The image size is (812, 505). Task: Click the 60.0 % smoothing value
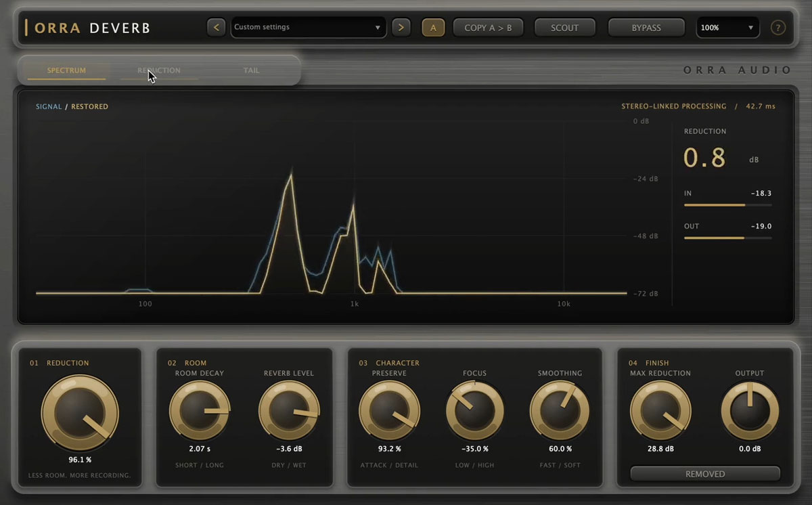pyautogui.click(x=560, y=449)
